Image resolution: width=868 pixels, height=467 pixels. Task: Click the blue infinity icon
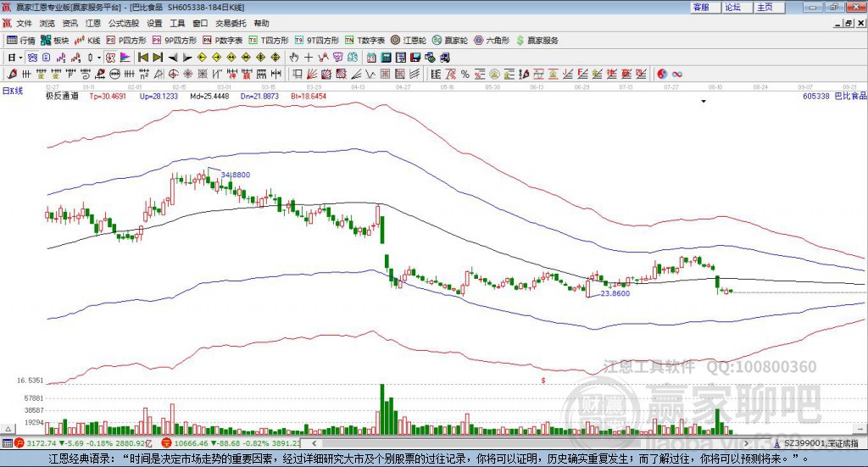677,74
